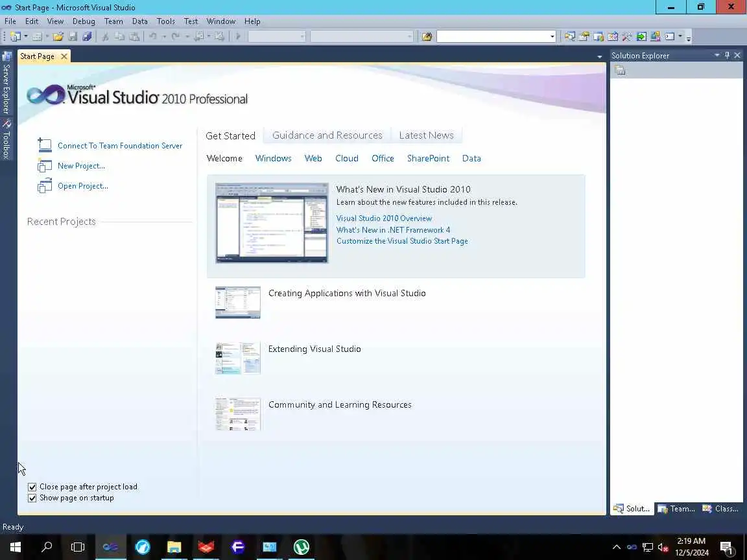Click the Save toolbar icon
This screenshot has height=560, width=747.
click(73, 36)
